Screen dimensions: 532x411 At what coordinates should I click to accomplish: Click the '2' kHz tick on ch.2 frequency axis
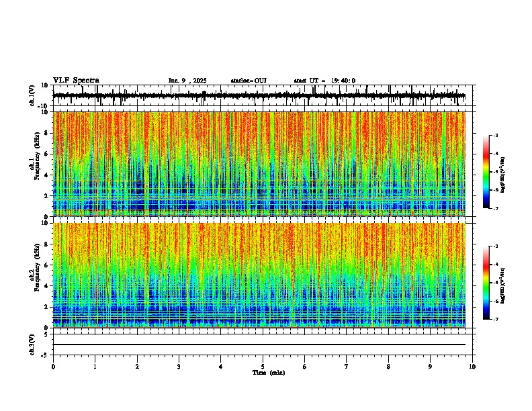[47, 307]
